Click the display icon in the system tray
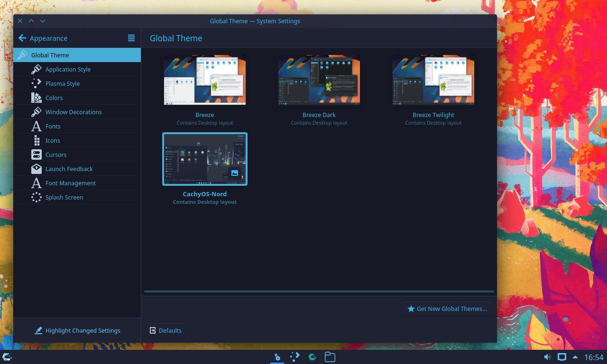The image size is (607, 364). tap(561, 357)
